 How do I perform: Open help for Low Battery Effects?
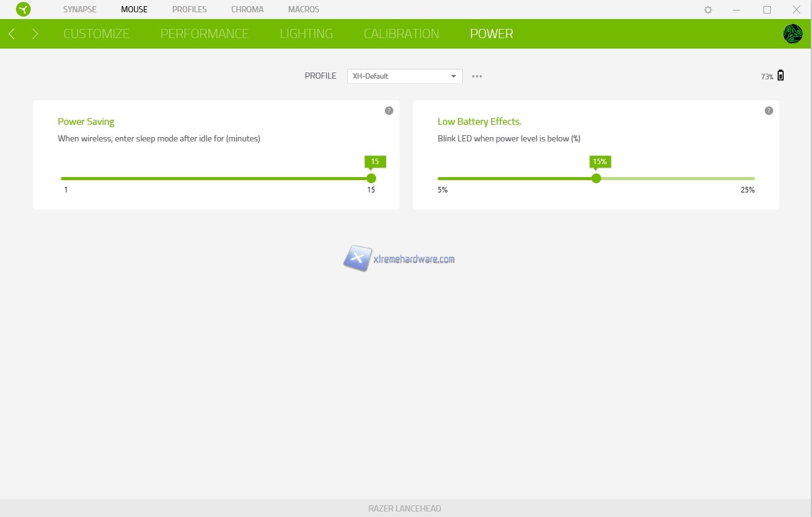tap(768, 111)
